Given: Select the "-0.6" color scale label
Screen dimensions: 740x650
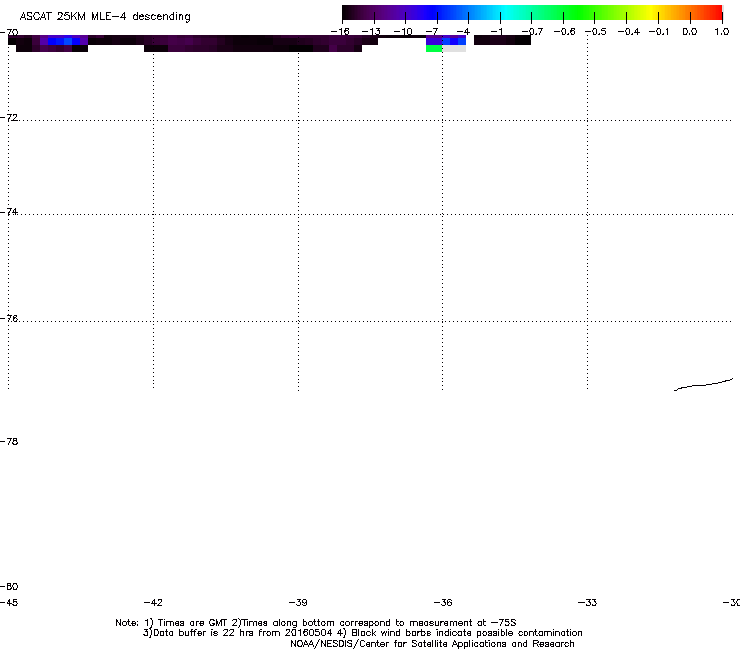Looking at the screenshot, I should pyautogui.click(x=564, y=32).
